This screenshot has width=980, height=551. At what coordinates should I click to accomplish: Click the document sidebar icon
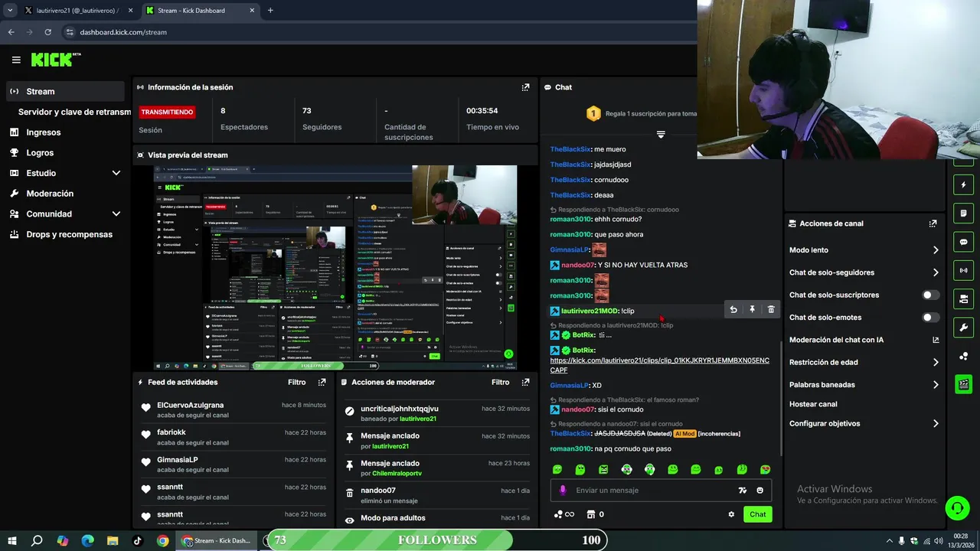[x=963, y=214]
